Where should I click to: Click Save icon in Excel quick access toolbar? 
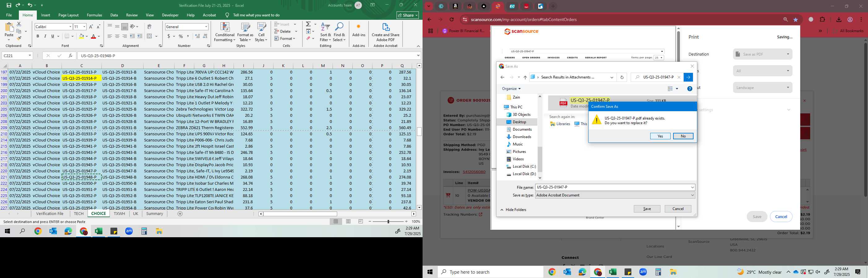pos(9,5)
